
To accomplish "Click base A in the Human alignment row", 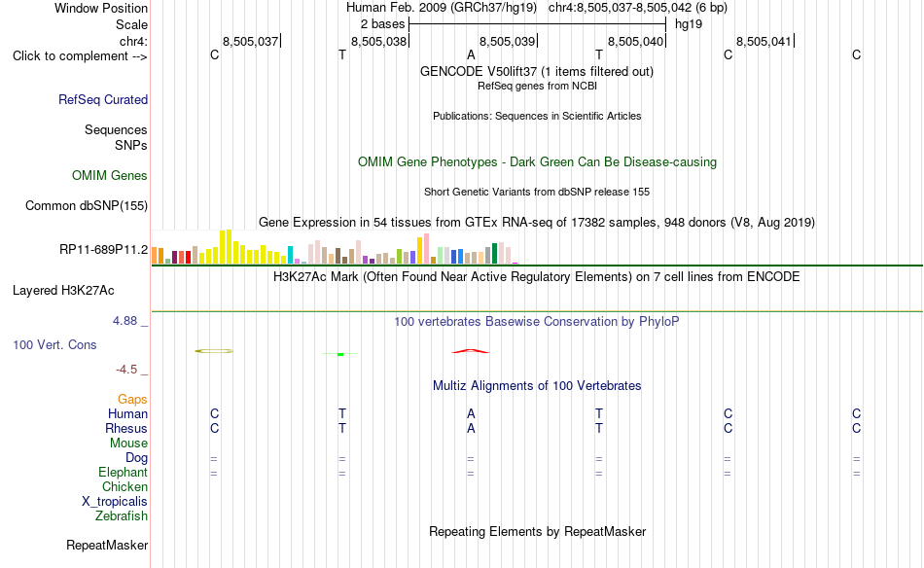I will (x=470, y=413).
